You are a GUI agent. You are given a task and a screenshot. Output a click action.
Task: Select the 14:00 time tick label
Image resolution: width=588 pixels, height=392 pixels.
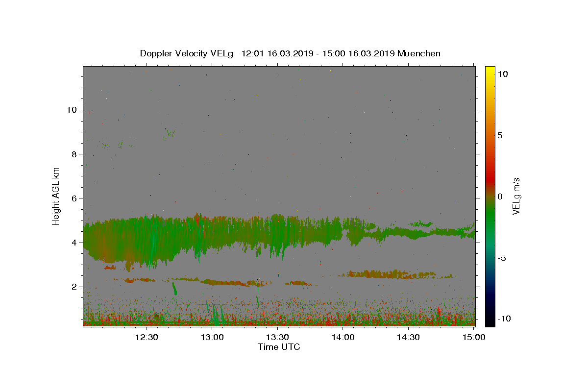(x=343, y=337)
